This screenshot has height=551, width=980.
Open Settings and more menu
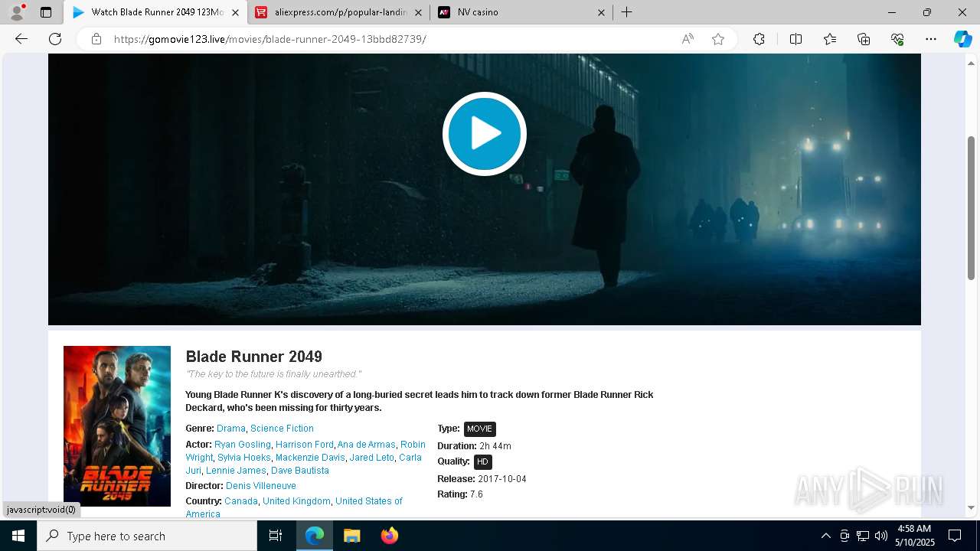pos(931,39)
